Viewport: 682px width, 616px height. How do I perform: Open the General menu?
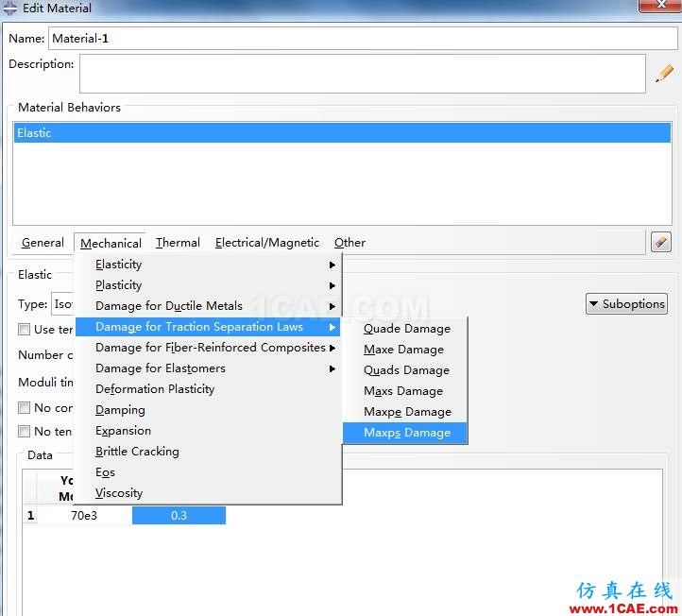click(x=43, y=242)
